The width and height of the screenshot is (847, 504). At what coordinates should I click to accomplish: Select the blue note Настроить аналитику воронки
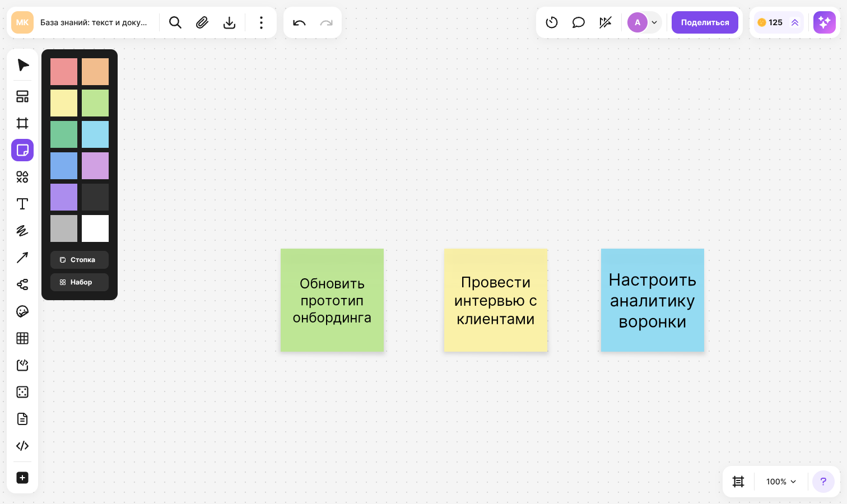pos(653,300)
